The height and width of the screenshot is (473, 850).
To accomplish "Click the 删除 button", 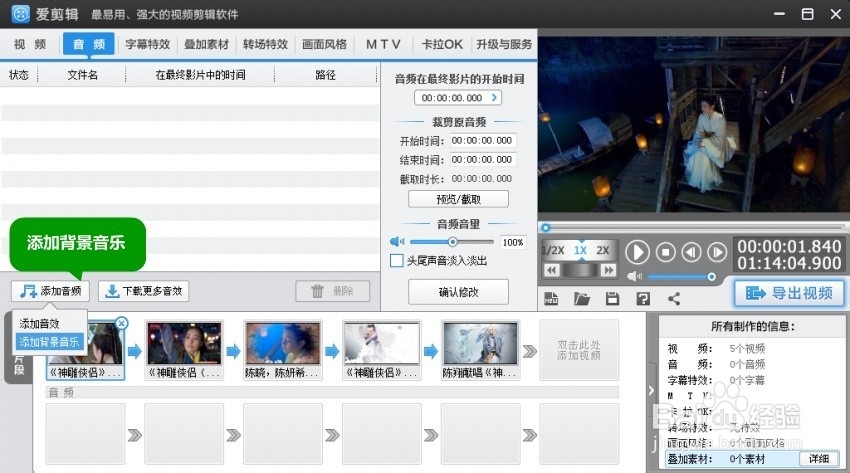I will (332, 291).
